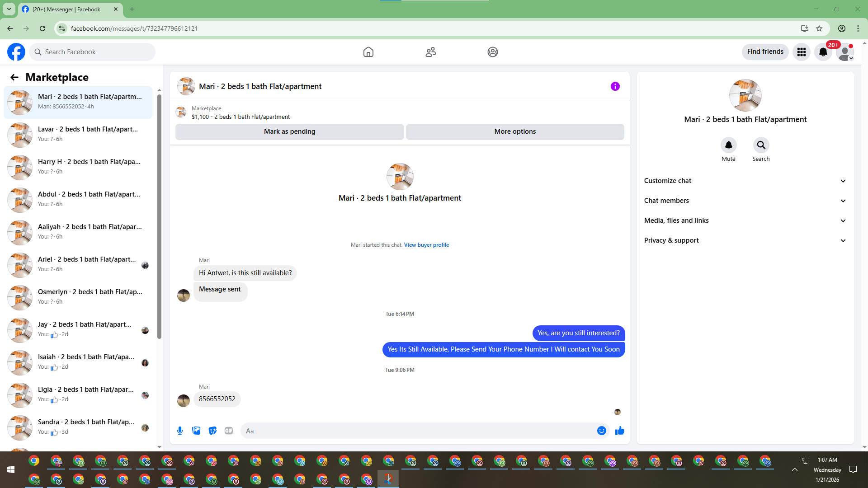Open Windows notification center
The image size is (868, 488).
click(x=853, y=470)
